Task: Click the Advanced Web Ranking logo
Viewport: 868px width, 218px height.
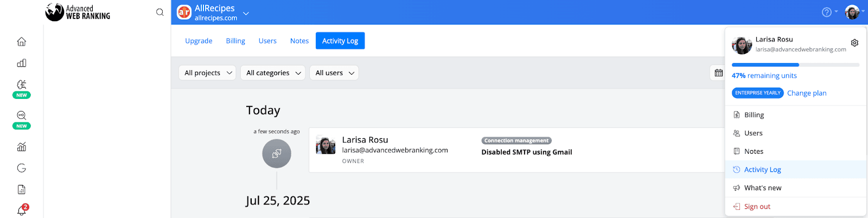Action: click(x=78, y=12)
